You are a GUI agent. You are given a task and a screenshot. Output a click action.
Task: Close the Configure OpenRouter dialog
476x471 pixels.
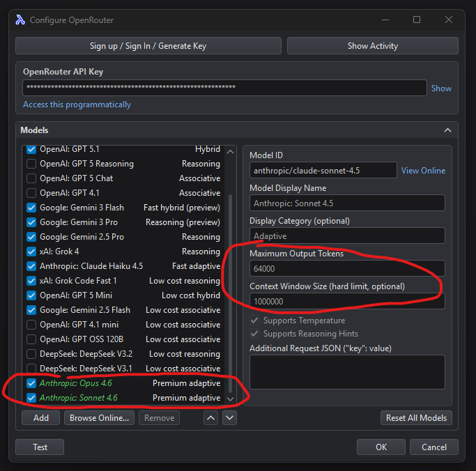pyautogui.click(x=449, y=20)
